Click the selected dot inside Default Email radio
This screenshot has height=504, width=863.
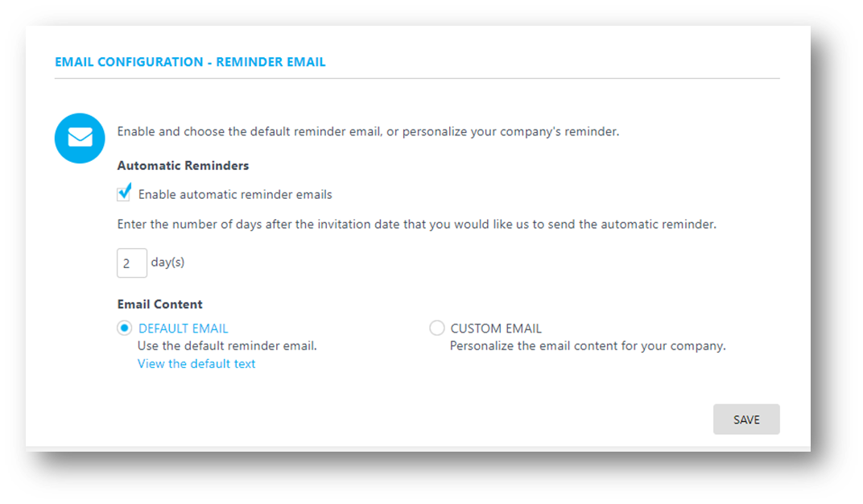[x=125, y=328]
